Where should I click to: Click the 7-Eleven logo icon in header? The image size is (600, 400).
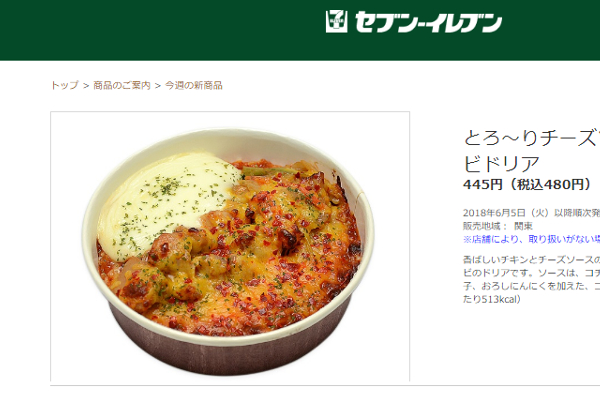coord(337,21)
